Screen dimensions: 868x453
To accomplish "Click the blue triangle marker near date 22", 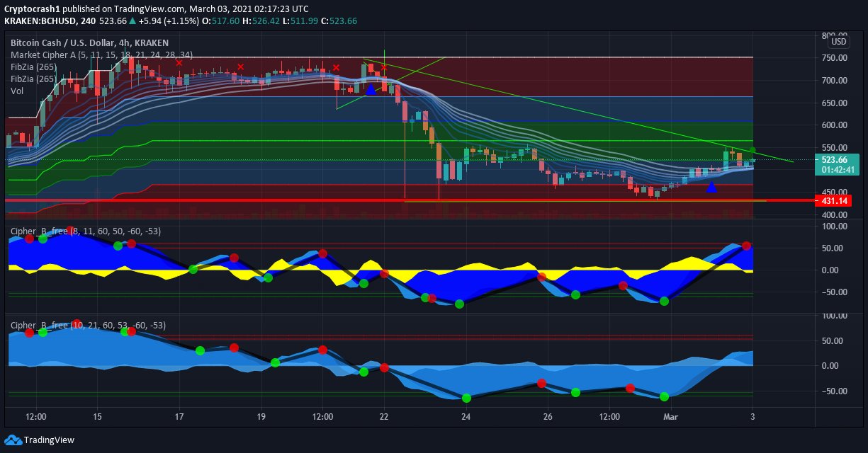I will 370,89.
